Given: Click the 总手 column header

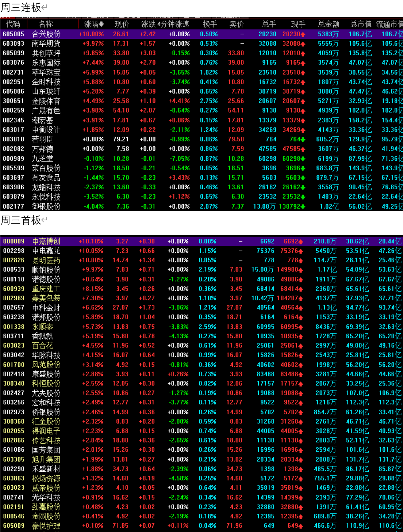Looking at the screenshot, I should pyautogui.click(x=269, y=24).
